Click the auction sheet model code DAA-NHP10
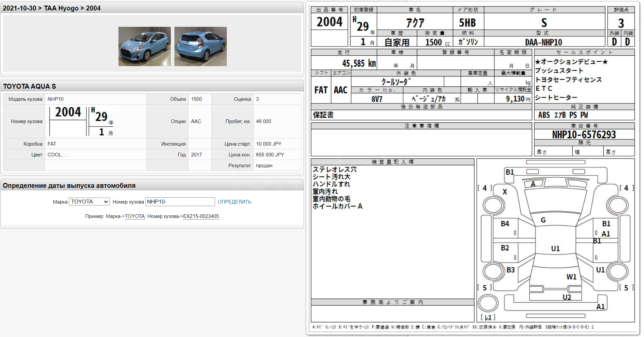 pos(544,42)
